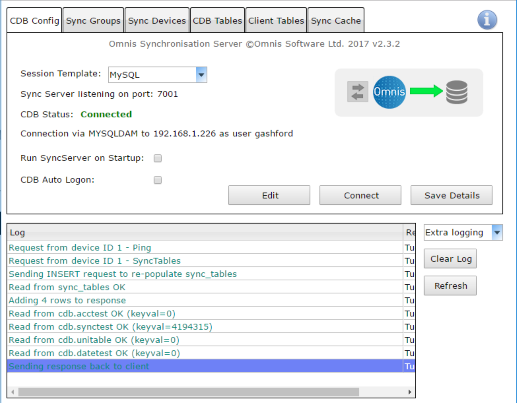This screenshot has height=403, width=517.
Task: Click the Refresh button
Action: (450, 286)
